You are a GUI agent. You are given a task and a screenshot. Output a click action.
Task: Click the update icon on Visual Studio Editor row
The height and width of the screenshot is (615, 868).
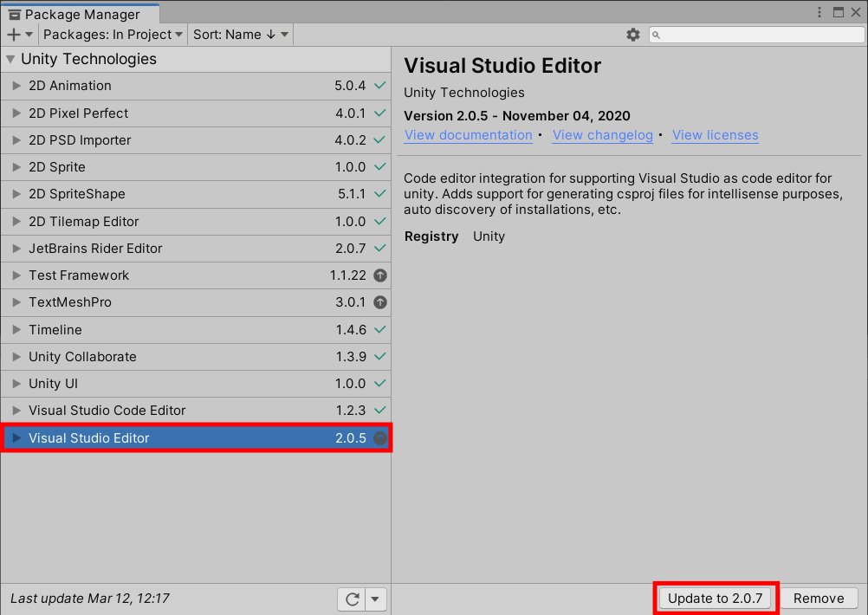(x=379, y=437)
